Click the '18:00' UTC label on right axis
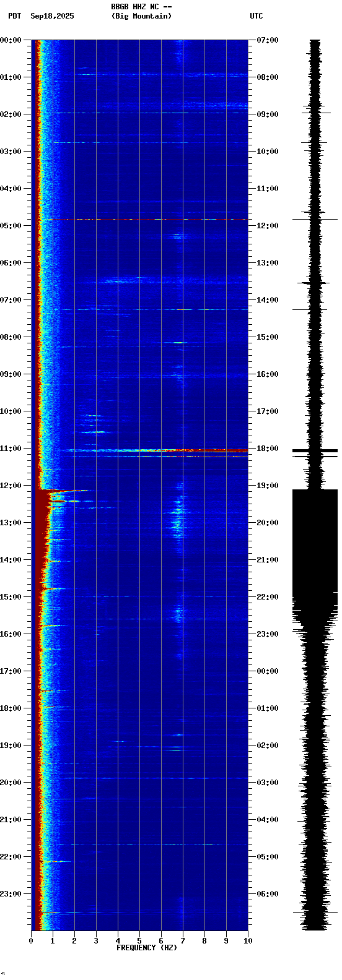This screenshot has height=980, width=342. click(268, 449)
